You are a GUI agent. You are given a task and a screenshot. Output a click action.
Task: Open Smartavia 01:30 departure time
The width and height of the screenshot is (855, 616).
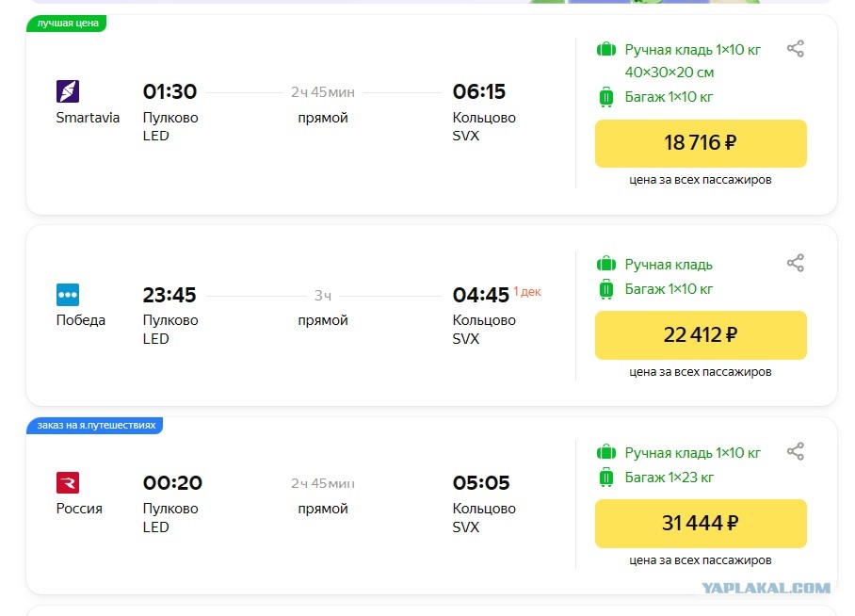click(x=169, y=91)
